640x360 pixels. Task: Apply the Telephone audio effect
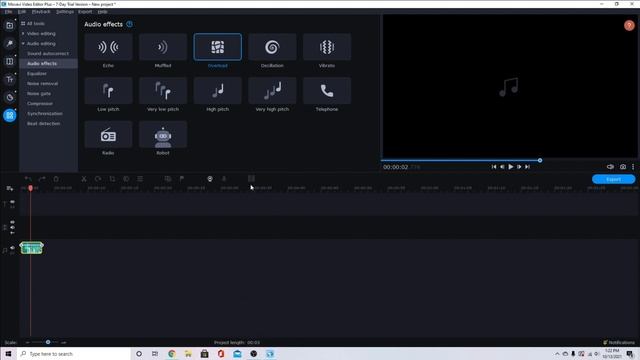point(327,91)
